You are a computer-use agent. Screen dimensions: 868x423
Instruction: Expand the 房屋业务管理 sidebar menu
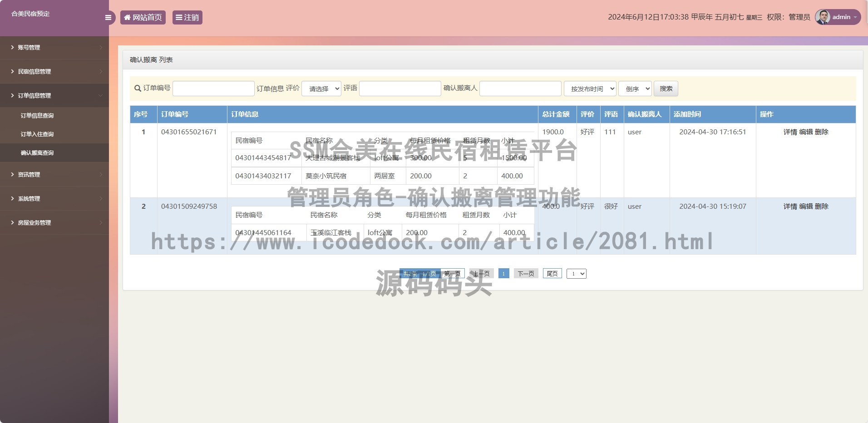tap(54, 222)
